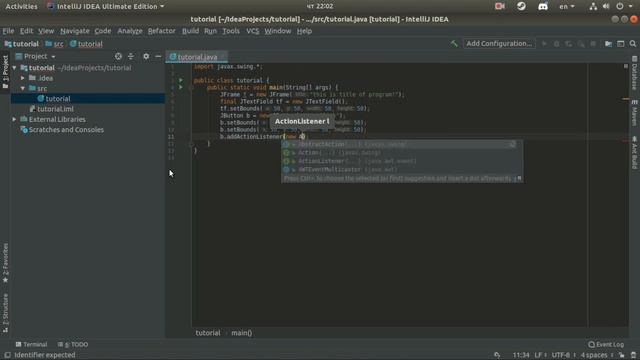The image size is (640, 360).
Task: Open Project panel settings gear
Action: tap(146, 56)
